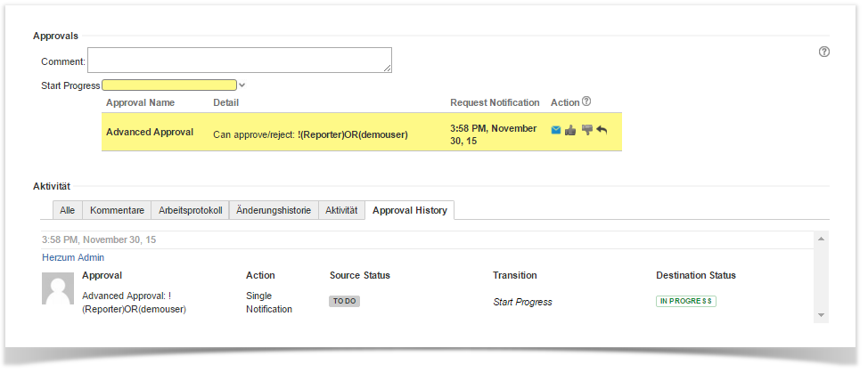
Task: Reject with the thumbs-down icon
Action: coord(586,130)
